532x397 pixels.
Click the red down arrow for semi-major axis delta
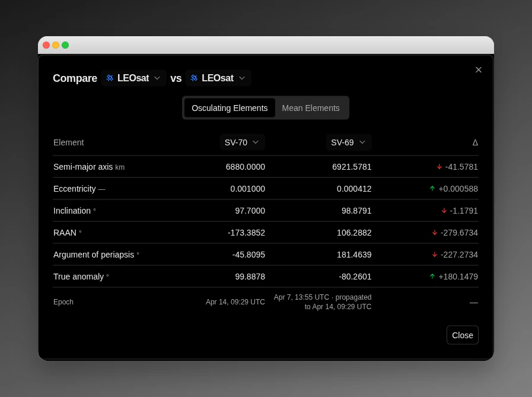pos(439,167)
